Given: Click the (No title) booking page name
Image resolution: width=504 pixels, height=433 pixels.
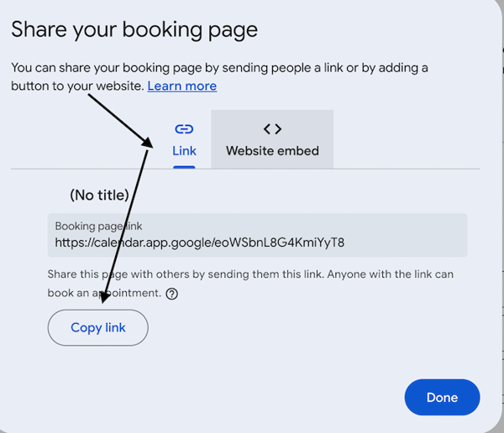Looking at the screenshot, I should pos(99,196).
